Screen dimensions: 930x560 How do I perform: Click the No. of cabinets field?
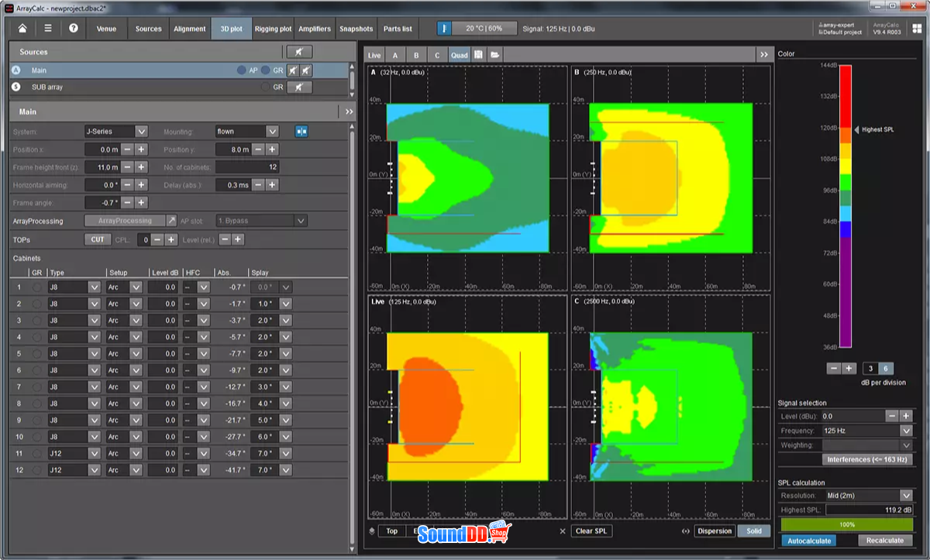tap(247, 167)
